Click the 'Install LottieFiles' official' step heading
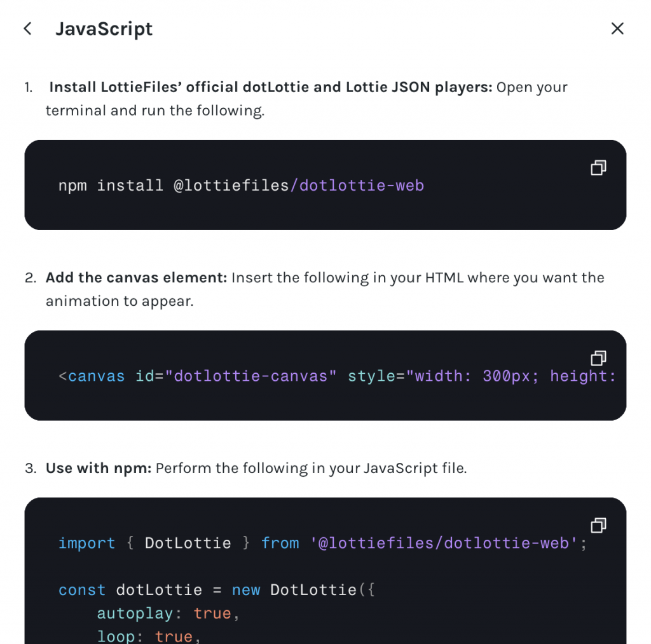651x644 pixels. (270, 88)
